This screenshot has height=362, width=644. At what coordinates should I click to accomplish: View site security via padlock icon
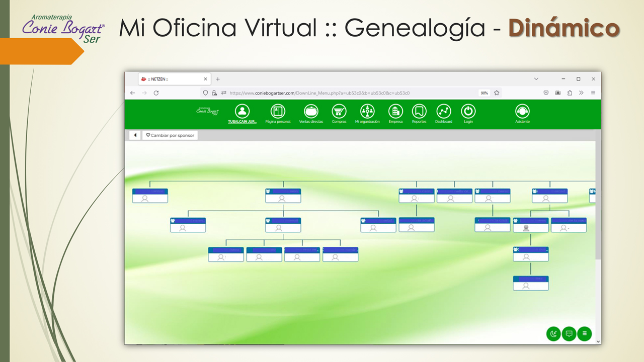point(214,93)
